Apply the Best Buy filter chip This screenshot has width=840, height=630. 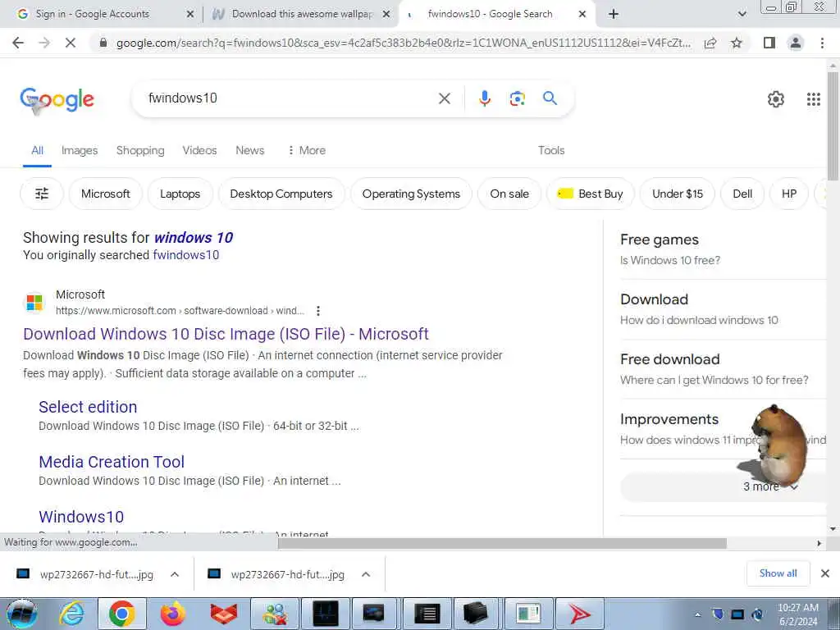coord(591,194)
